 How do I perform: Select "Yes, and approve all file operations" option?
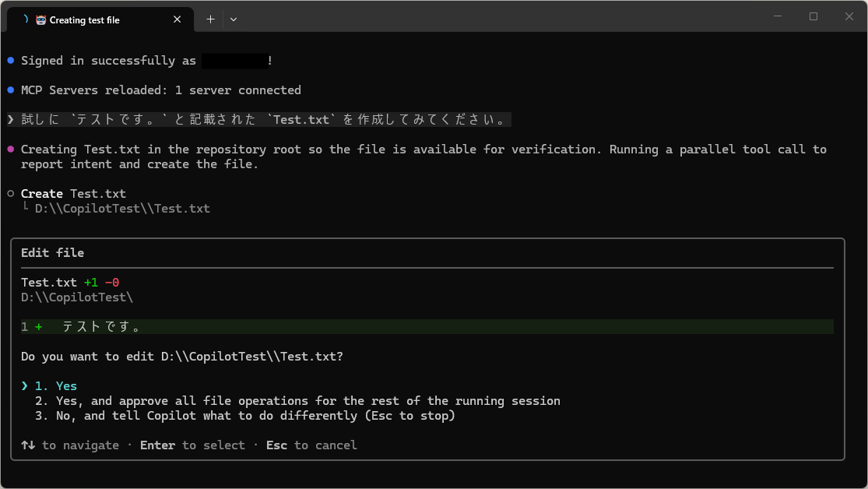307,401
